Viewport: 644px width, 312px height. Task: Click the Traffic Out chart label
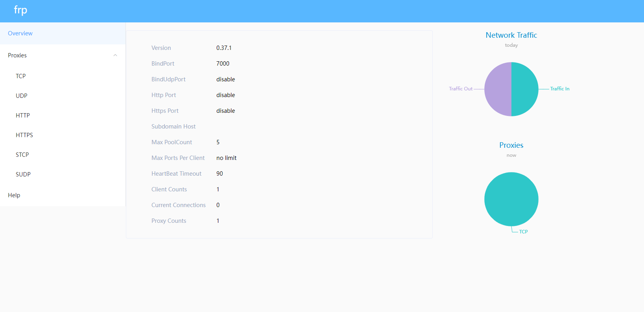coord(461,89)
